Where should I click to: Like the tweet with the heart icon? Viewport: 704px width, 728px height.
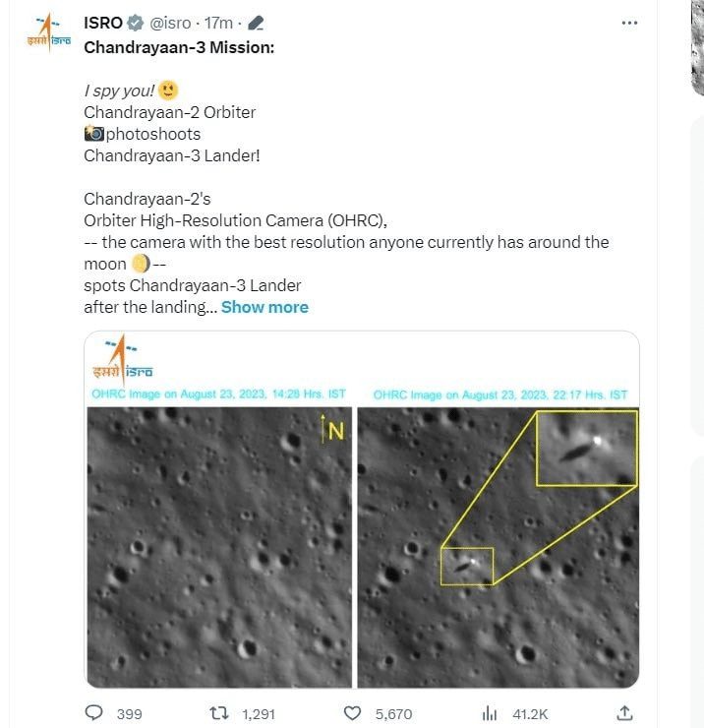click(353, 712)
